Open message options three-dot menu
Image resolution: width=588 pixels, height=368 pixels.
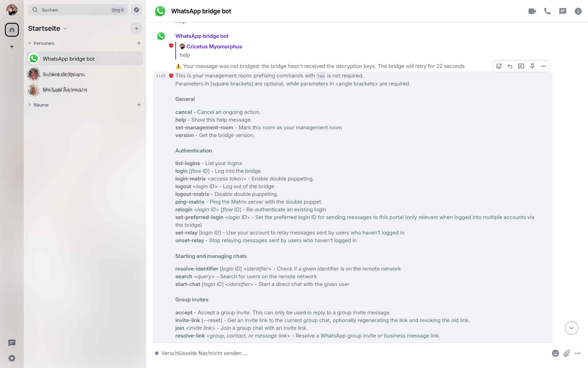(x=544, y=66)
